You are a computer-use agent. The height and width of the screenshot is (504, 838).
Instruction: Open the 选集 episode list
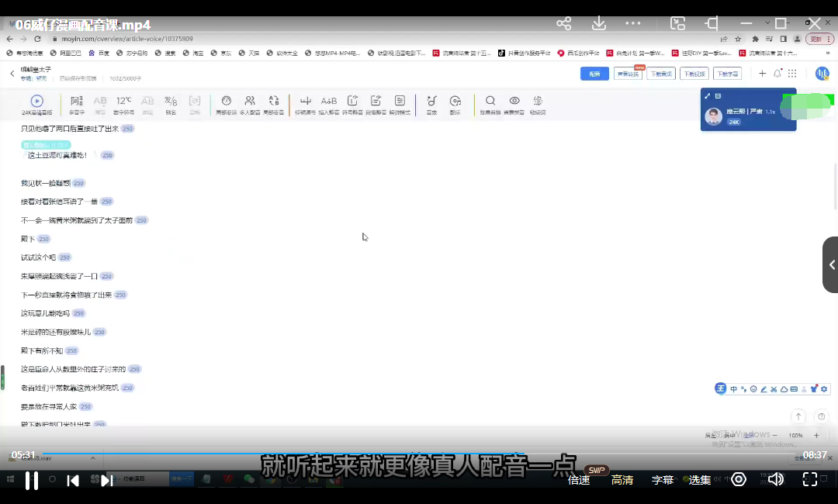pos(700,480)
